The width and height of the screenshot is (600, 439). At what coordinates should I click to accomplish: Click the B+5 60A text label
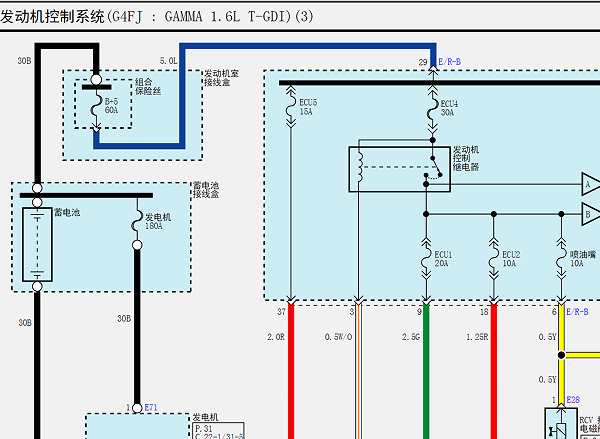[x=111, y=106]
